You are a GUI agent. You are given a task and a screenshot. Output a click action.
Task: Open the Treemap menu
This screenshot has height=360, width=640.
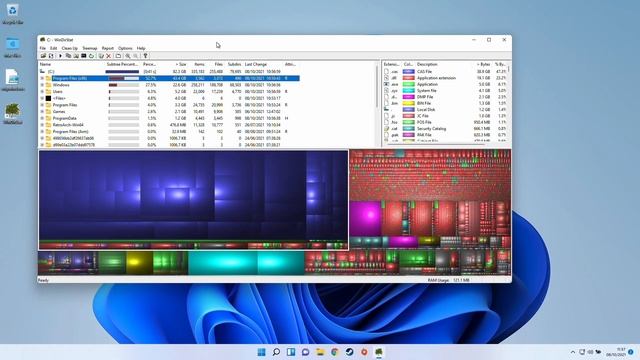click(x=90, y=48)
